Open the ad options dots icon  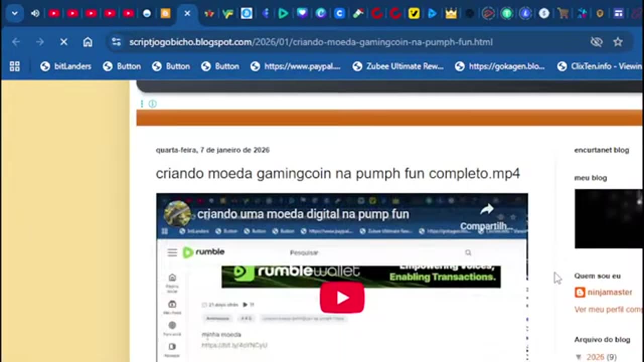tap(142, 104)
